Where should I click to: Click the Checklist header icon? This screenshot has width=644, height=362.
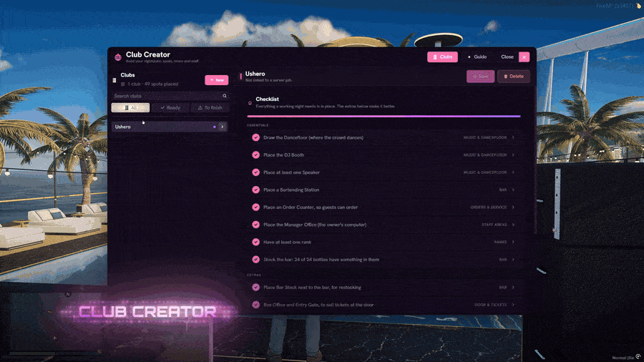click(250, 102)
